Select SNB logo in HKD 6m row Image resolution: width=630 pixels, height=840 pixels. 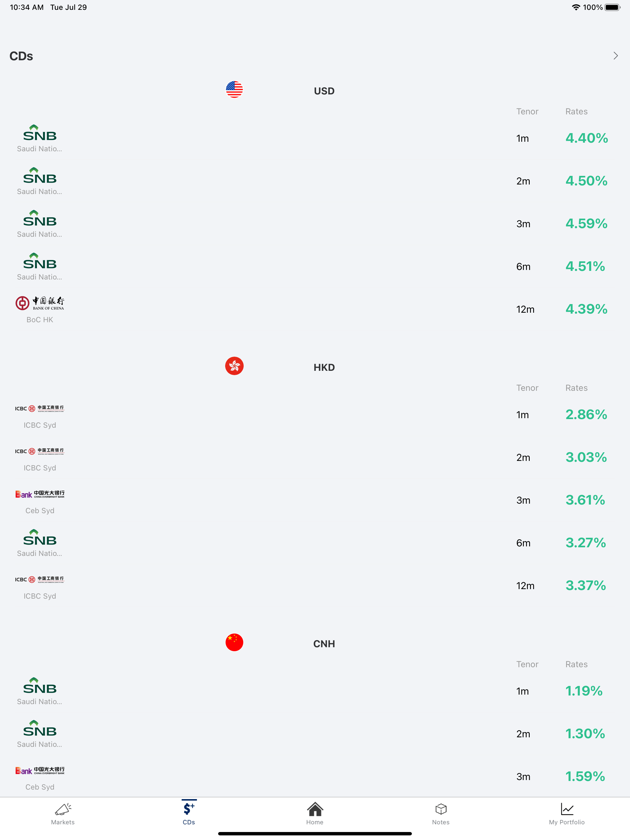tap(40, 538)
